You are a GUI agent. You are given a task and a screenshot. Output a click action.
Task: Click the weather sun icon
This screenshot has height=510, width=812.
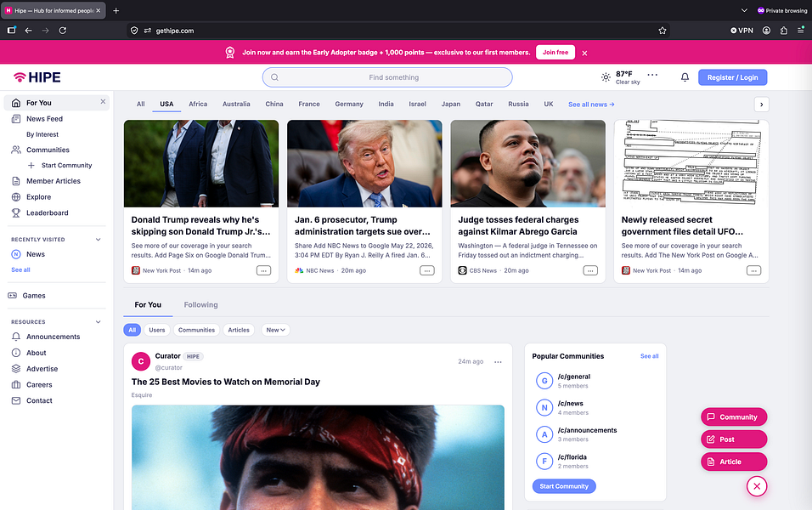[606, 77]
